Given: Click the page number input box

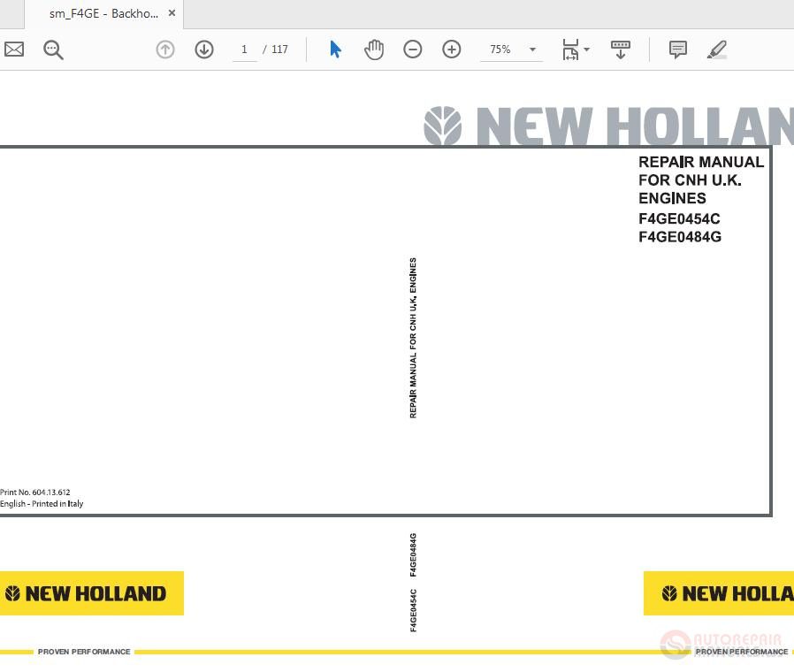Looking at the screenshot, I should (x=244, y=50).
